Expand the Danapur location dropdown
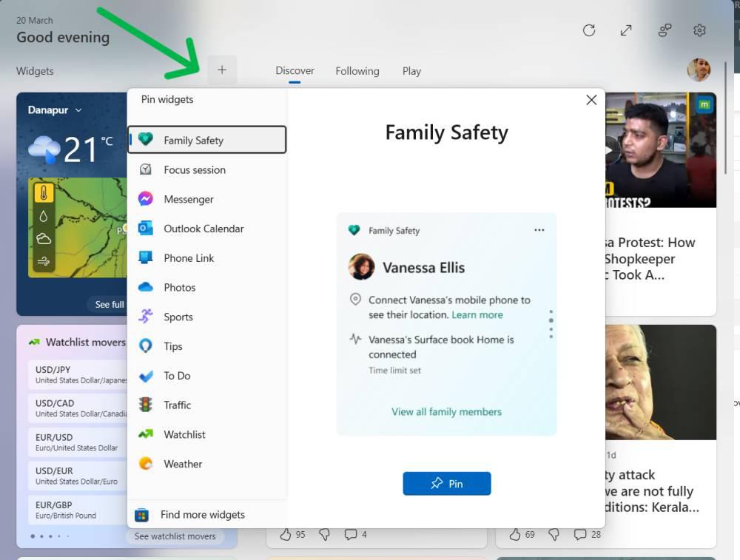The image size is (740, 560). click(x=54, y=110)
